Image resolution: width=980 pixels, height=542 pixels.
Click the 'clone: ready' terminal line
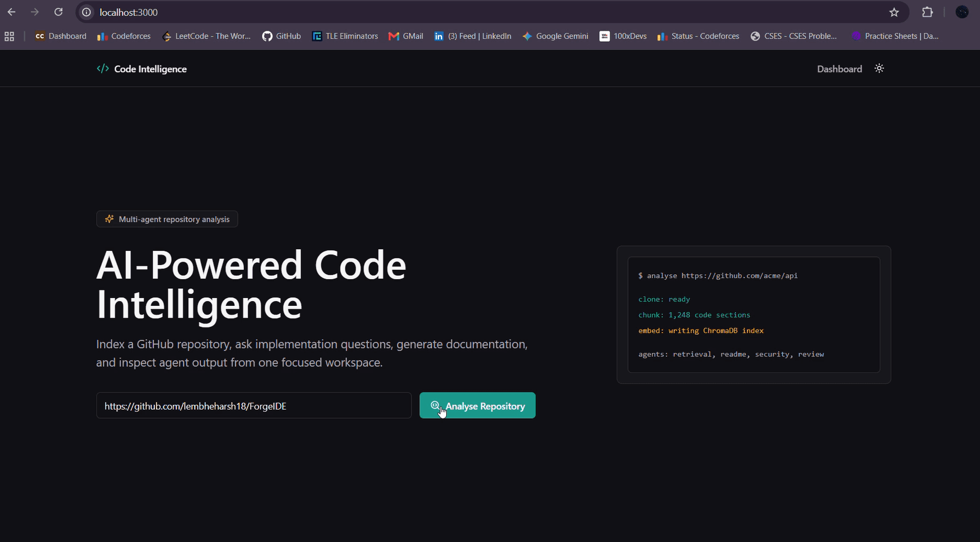pyautogui.click(x=664, y=299)
